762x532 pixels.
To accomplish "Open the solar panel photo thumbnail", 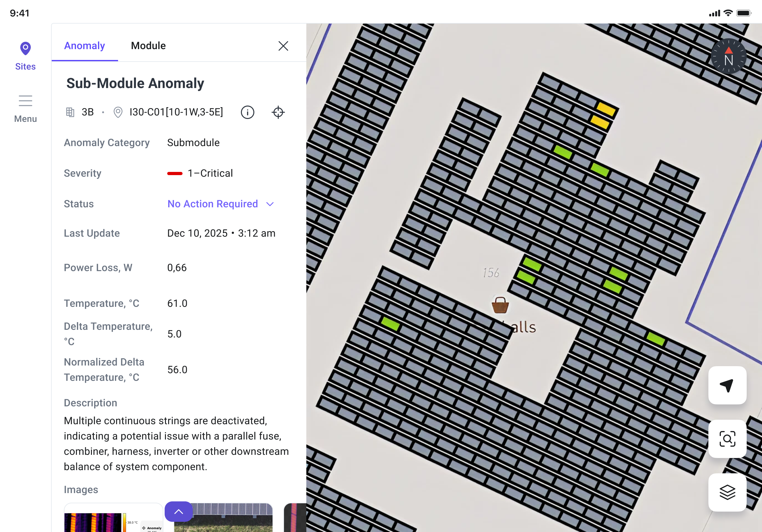I will [223, 518].
